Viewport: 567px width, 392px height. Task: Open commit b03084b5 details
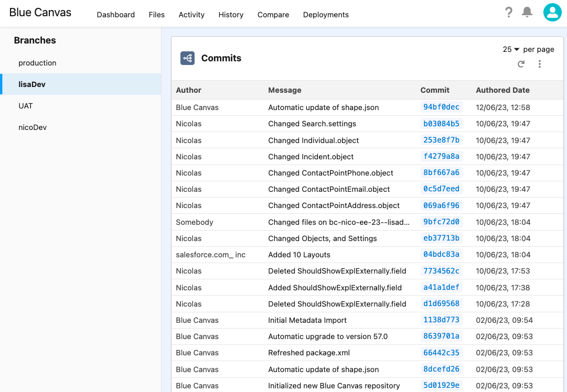[441, 124]
